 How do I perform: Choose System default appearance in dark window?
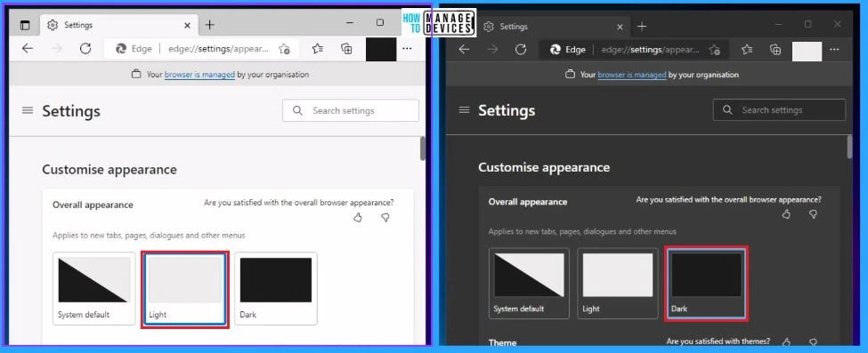pyautogui.click(x=529, y=284)
